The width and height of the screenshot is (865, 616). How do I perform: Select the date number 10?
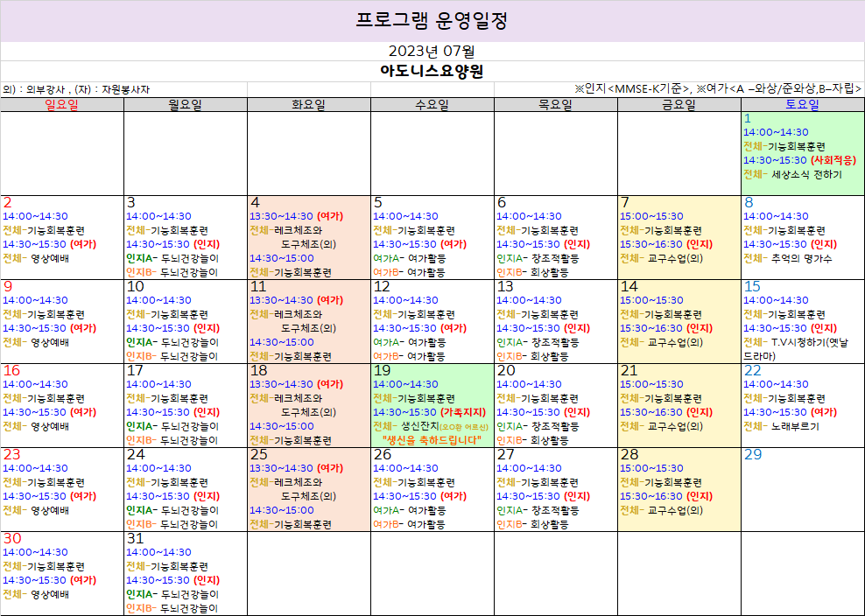[x=135, y=287]
